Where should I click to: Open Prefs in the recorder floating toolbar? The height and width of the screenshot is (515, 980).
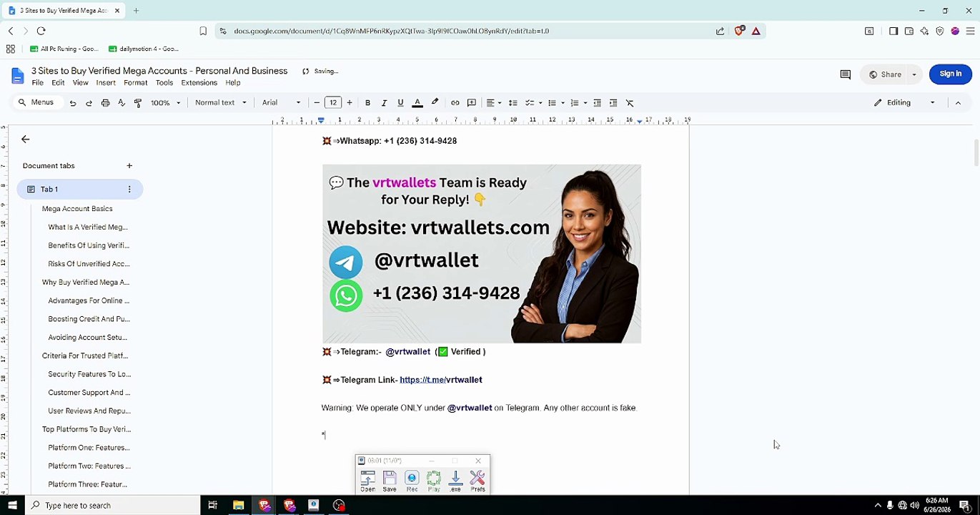coord(477,481)
